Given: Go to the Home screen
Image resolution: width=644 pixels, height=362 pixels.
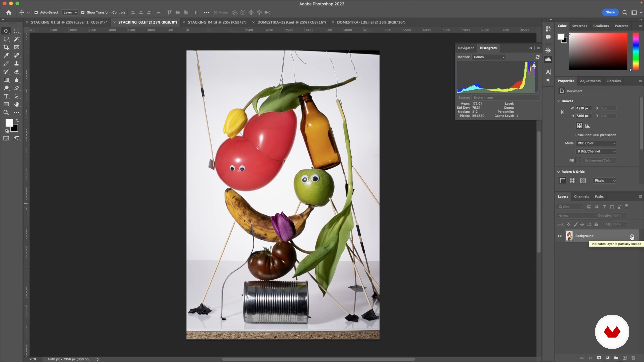Looking at the screenshot, I should [x=9, y=13].
